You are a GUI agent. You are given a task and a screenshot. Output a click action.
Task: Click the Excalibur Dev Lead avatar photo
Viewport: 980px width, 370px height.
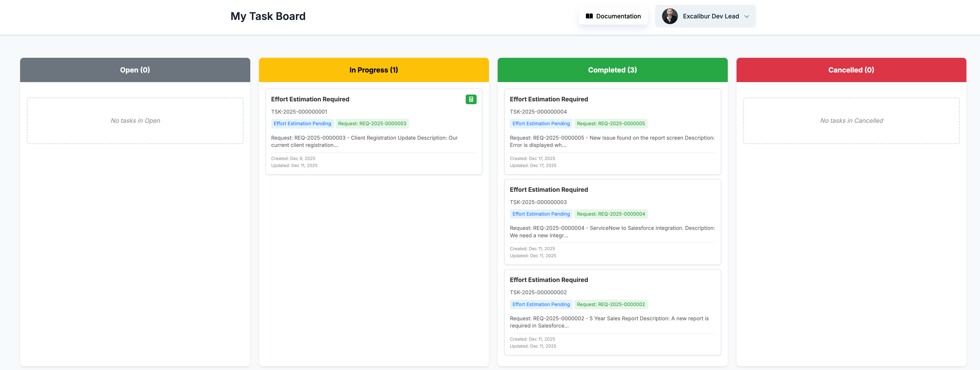pos(670,16)
